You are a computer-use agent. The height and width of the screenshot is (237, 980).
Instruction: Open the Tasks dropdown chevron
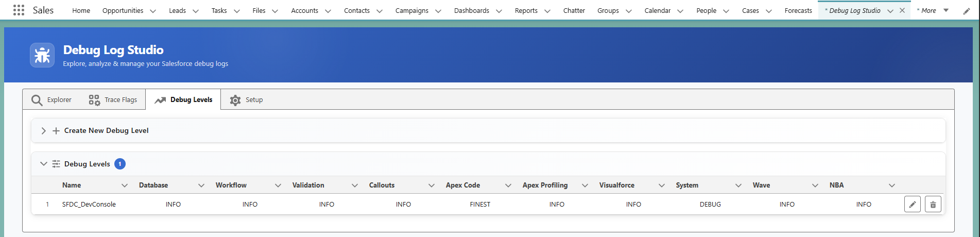(237, 11)
